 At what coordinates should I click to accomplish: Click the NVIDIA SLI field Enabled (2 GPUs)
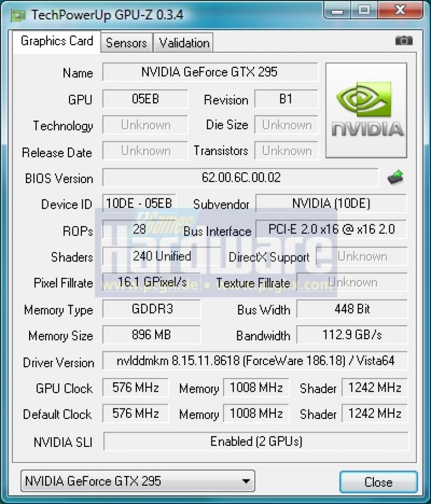[256, 441]
